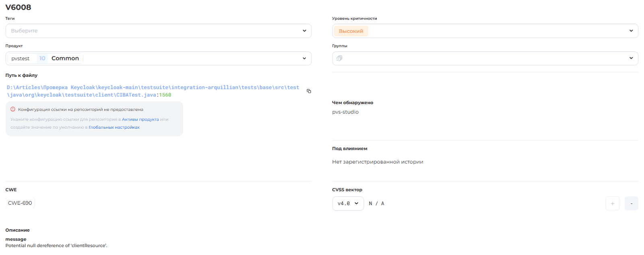Image resolution: width=644 pixels, height=255 pixels.
Task: Open the Уровень критичности dropdown arrow
Action: point(631,31)
